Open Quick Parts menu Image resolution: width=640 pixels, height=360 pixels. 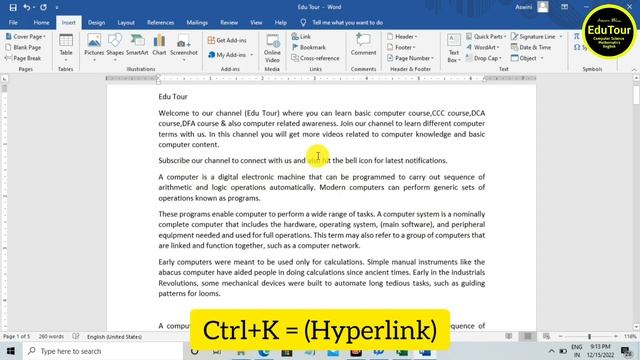tap(486, 36)
